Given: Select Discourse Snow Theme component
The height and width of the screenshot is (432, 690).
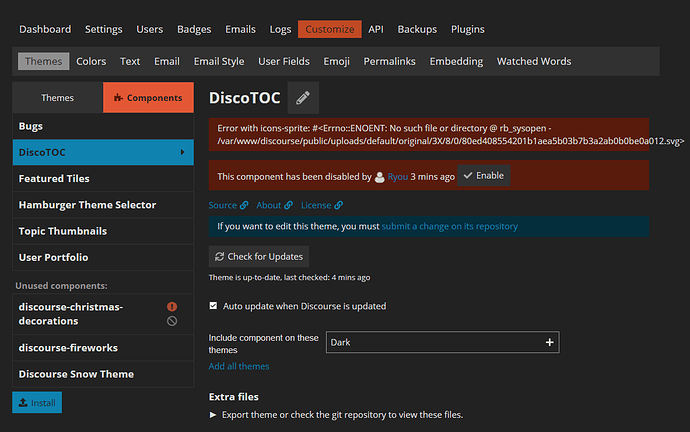Looking at the screenshot, I should pos(103,374).
